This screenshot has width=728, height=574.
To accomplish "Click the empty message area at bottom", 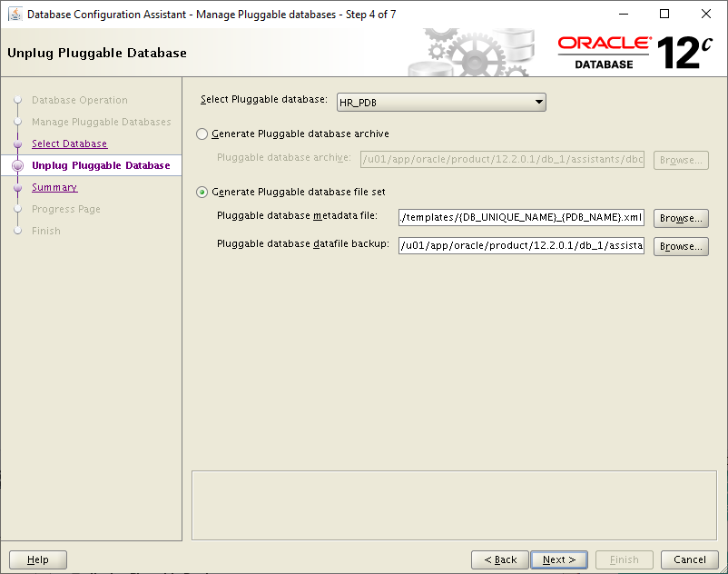I will coord(454,505).
